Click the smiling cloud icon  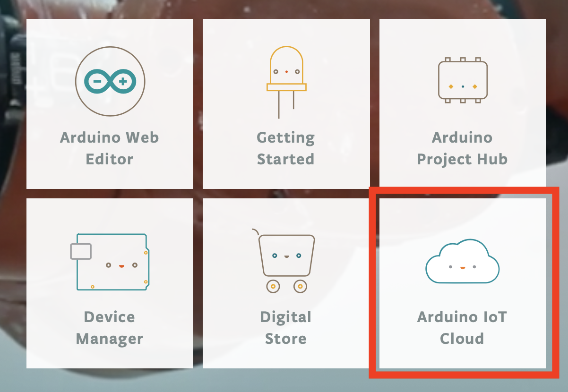(x=463, y=261)
